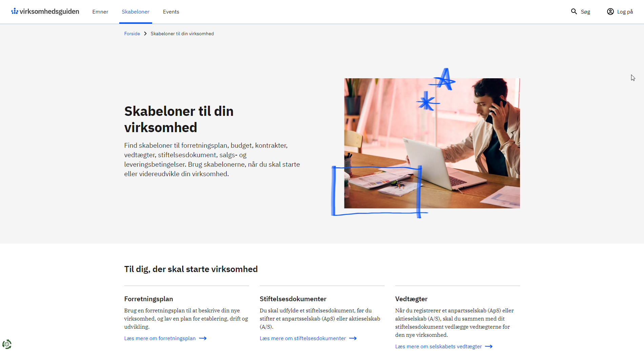Click the Log på button

(625, 12)
